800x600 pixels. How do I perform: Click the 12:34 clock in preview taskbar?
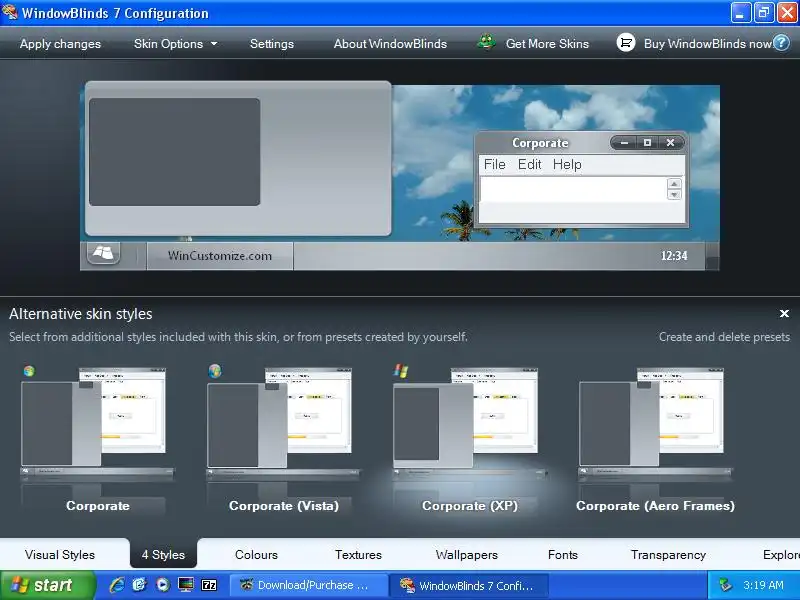pos(674,256)
